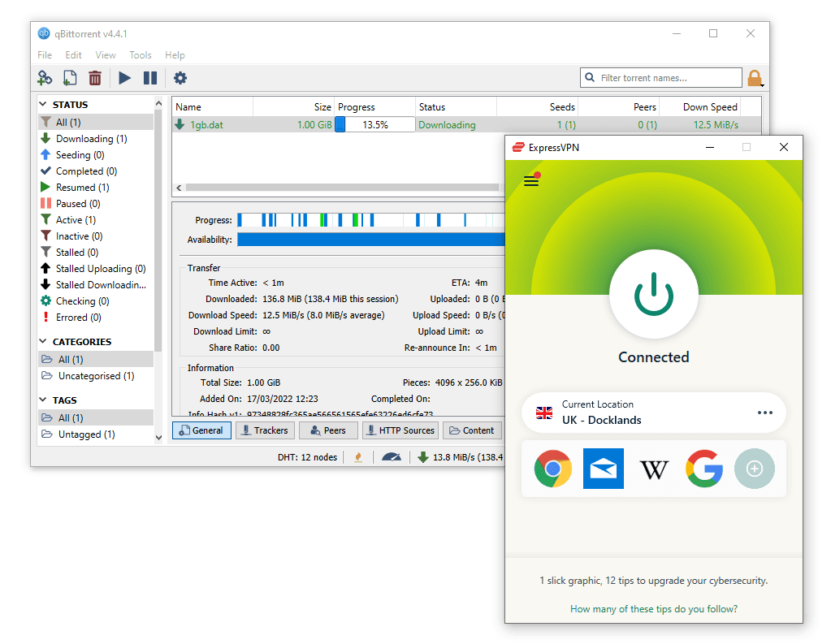Click the blue Availability bar
The height and width of the screenshot is (644, 831).
tap(371, 240)
